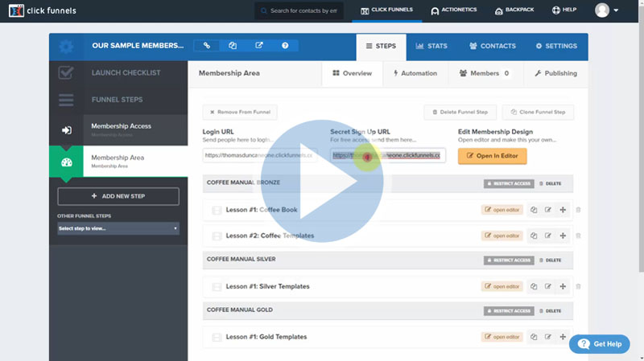The width and height of the screenshot is (644, 361).
Task: Restrict access for Coffee Manual Gold
Action: point(508,310)
